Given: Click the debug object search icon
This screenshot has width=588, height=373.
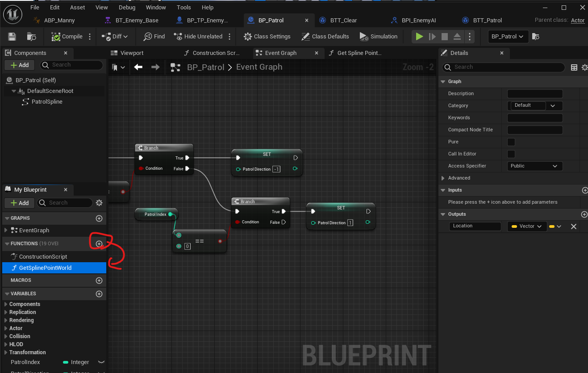Looking at the screenshot, I should [537, 37].
